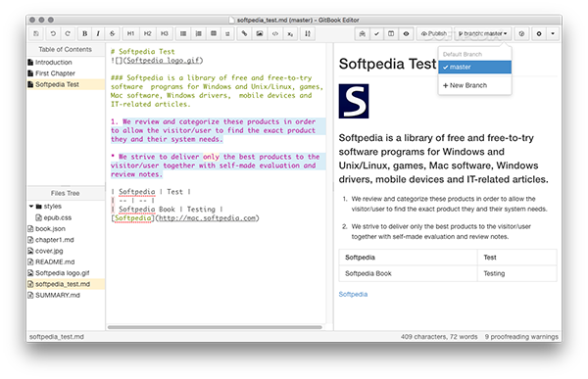Open settings with the gear icon
This screenshot has height=379, width=588.
[x=539, y=33]
